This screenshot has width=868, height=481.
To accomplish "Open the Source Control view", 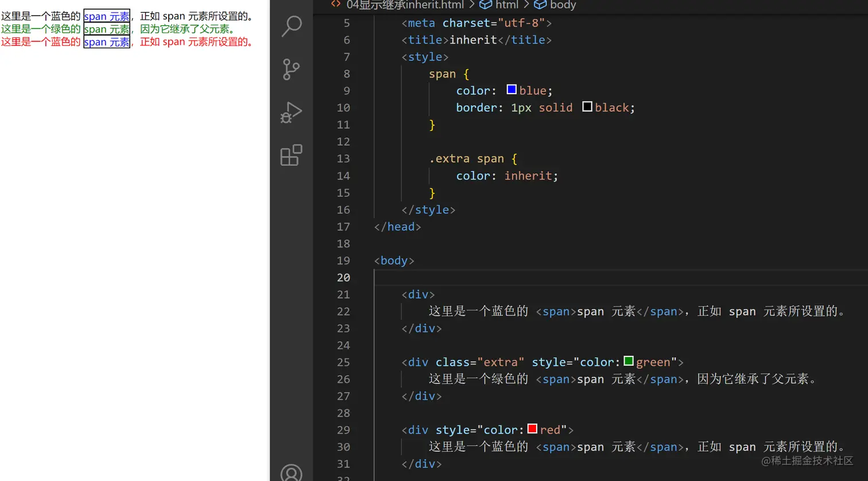I will point(292,69).
